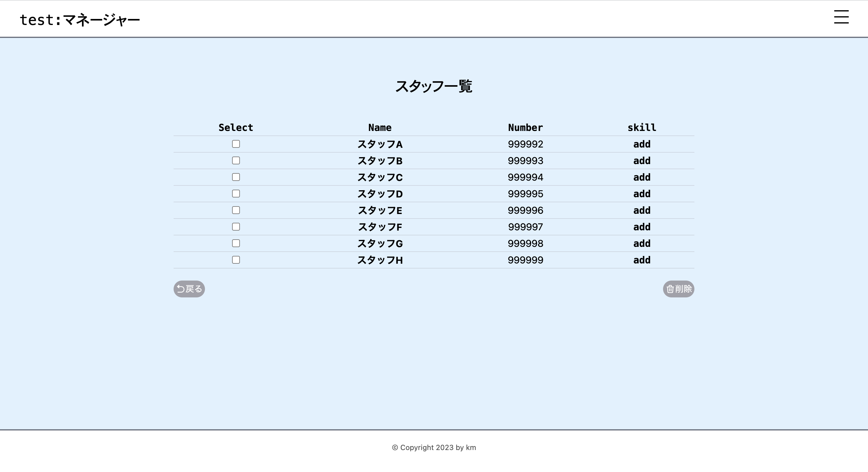Click the trash icon on the 削除 button
The image size is (868, 472).
click(671, 289)
